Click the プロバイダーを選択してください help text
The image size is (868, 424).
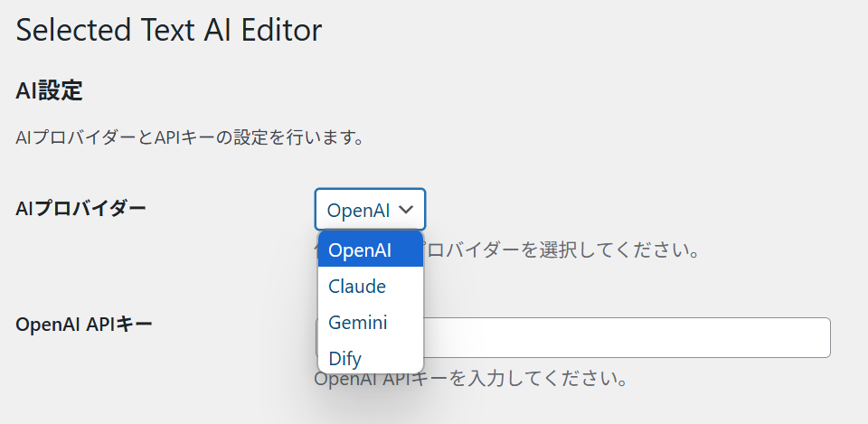point(559,250)
